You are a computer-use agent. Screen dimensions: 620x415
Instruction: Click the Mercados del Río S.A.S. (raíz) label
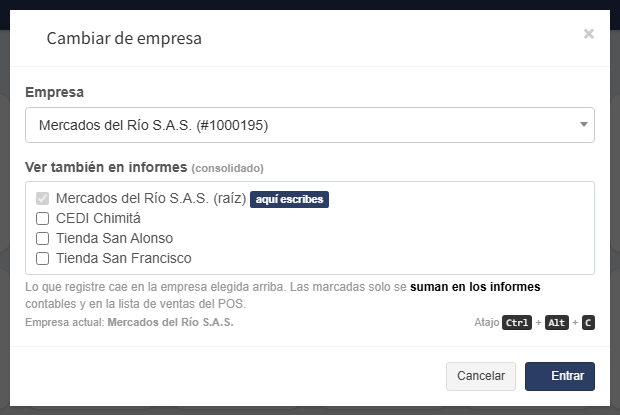click(x=151, y=198)
